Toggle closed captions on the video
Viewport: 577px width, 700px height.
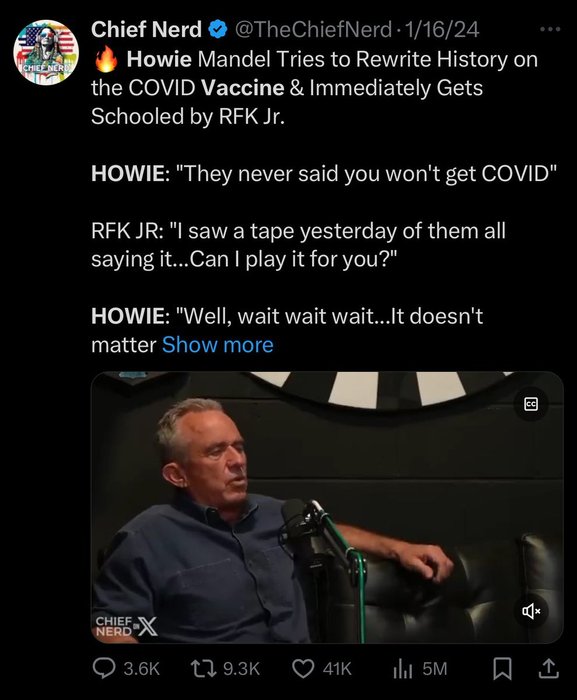click(531, 404)
